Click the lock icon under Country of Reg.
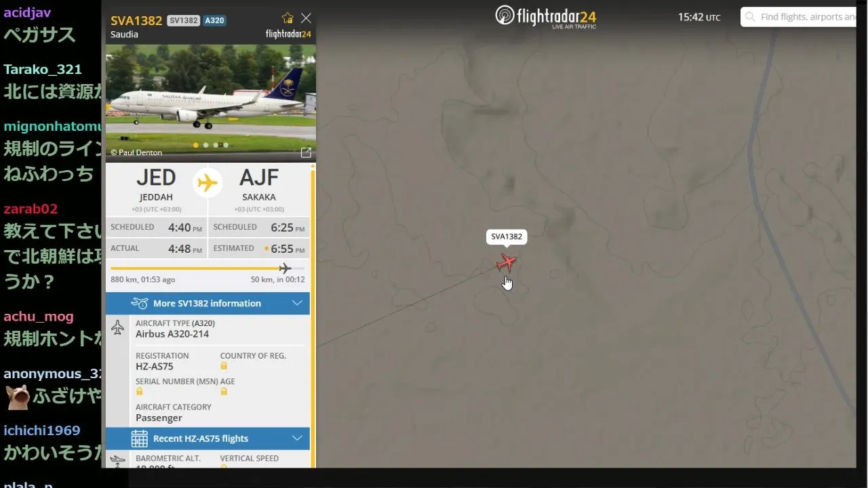The image size is (868, 488). tap(224, 366)
